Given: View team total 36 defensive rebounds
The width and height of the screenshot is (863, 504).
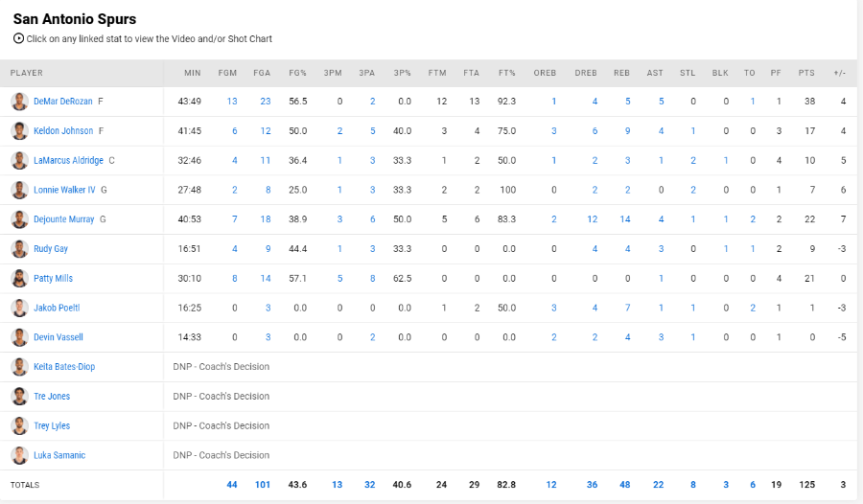Looking at the screenshot, I should [x=593, y=485].
